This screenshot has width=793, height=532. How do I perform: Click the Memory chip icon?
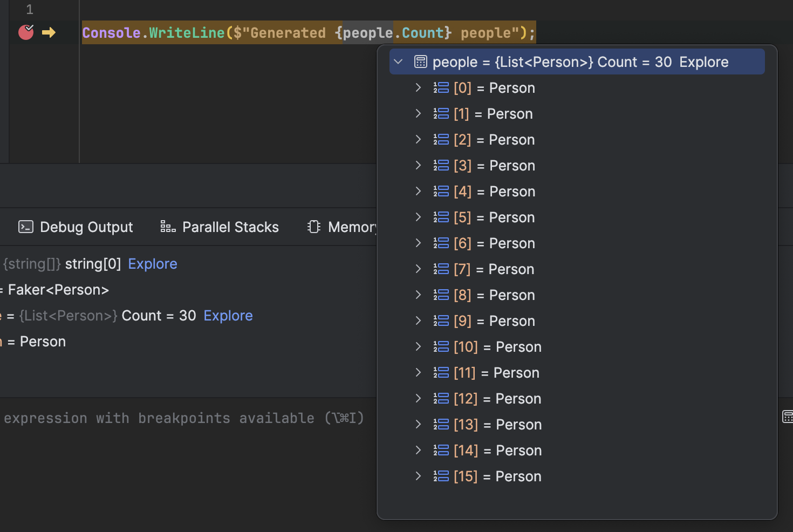click(x=314, y=227)
